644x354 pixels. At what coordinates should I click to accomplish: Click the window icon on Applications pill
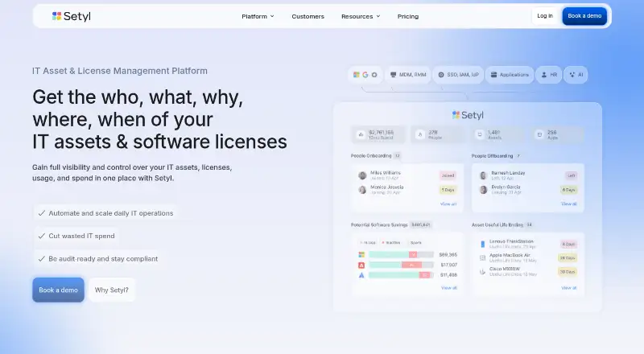493,75
